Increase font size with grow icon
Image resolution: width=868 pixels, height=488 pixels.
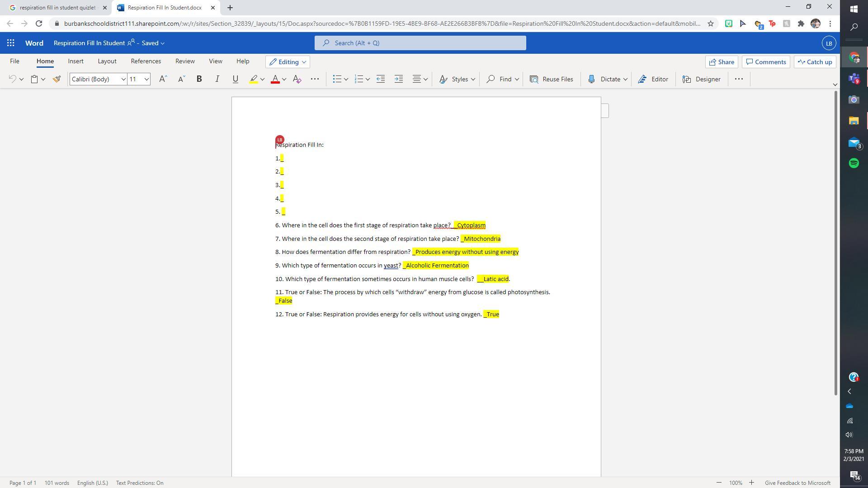(163, 79)
